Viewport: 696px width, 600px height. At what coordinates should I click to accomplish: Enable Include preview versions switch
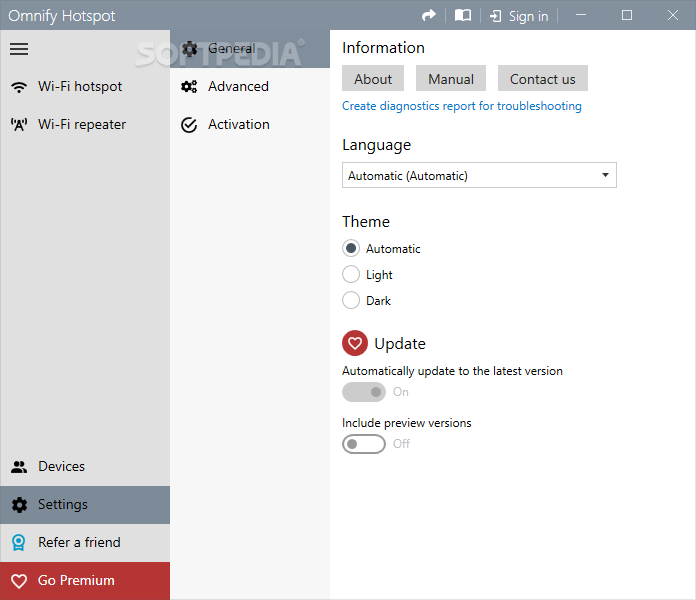pyautogui.click(x=364, y=444)
